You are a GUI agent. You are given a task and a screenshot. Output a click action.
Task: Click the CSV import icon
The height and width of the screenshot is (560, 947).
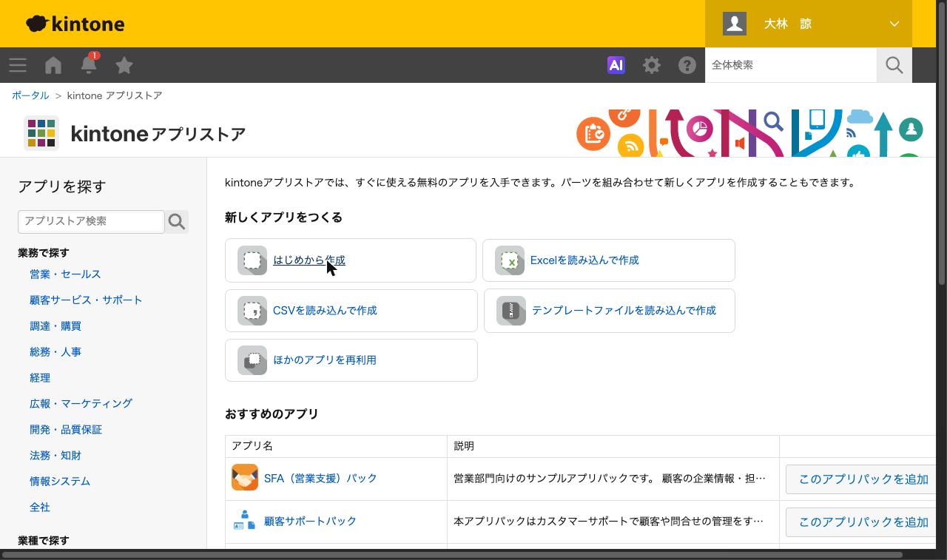point(252,311)
